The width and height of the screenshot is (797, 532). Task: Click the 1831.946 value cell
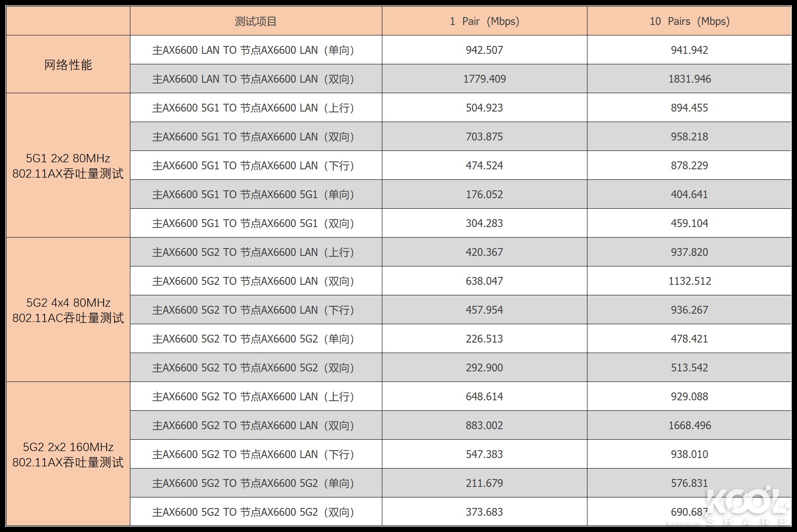point(689,79)
